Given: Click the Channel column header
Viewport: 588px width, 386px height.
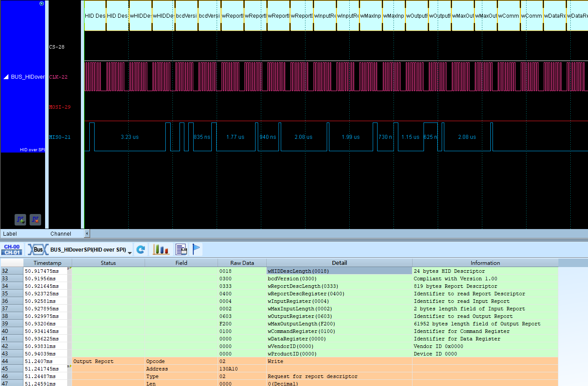Looking at the screenshot, I should [x=61, y=233].
